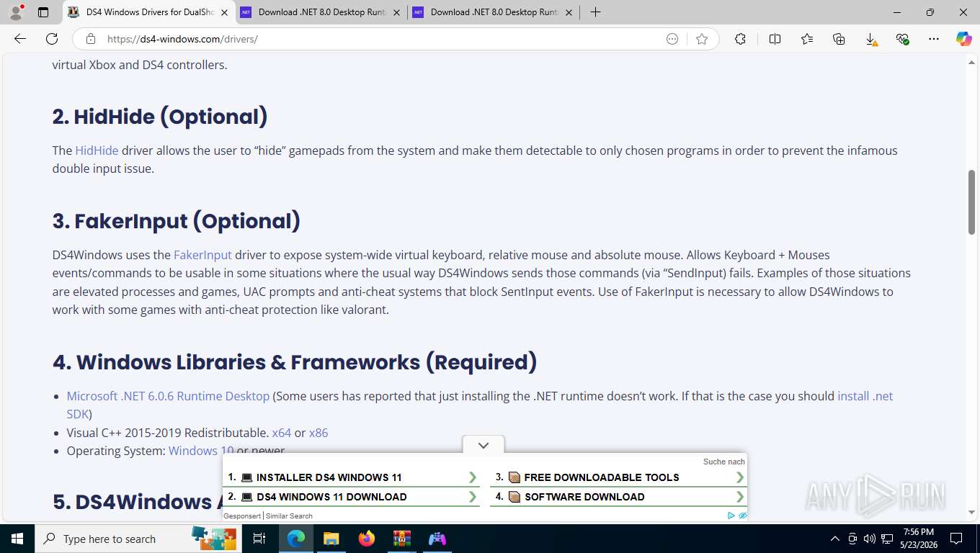This screenshot has width=980, height=553.
Task: Open Collections panel
Action: click(x=839, y=39)
